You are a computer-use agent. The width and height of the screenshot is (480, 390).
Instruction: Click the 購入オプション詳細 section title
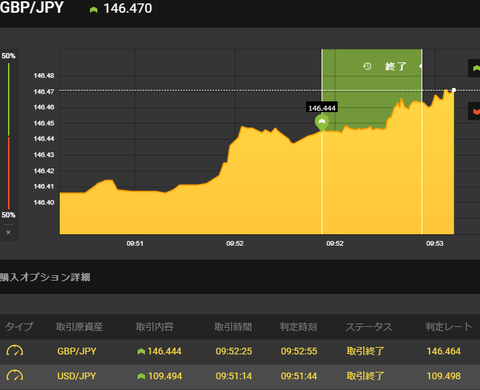pyautogui.click(x=45, y=277)
